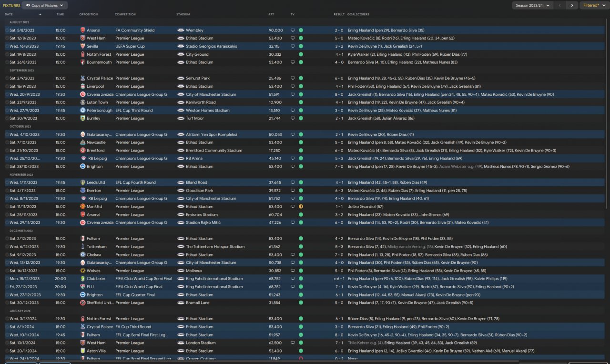Open the 1 - 1 result against Man Utd
The height and width of the screenshot is (364, 610).
[339, 207]
